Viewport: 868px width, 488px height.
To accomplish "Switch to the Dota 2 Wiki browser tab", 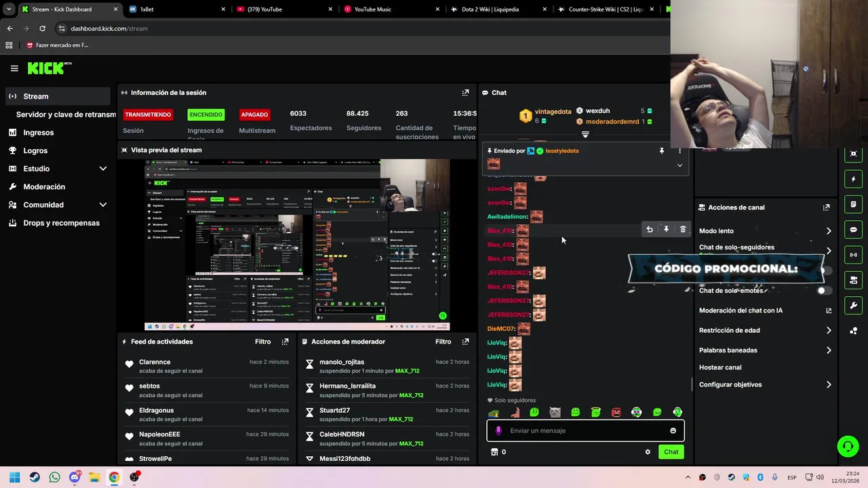I will [x=499, y=9].
